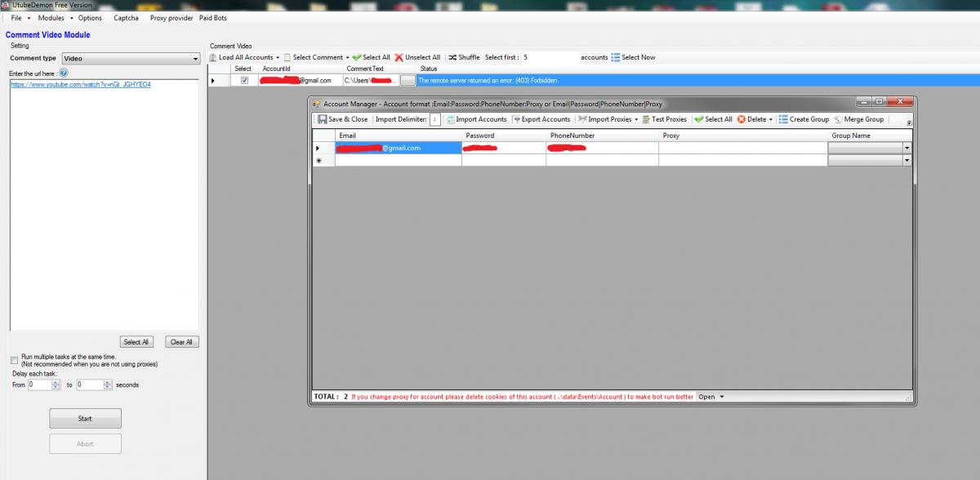Enable Run multiple tasks at the same time
The width and height of the screenshot is (980, 480).
click(x=14, y=360)
